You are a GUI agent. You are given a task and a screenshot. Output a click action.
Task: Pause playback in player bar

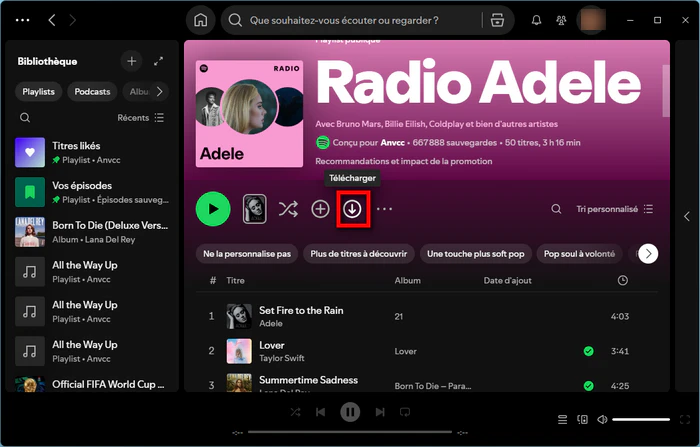[350, 412]
